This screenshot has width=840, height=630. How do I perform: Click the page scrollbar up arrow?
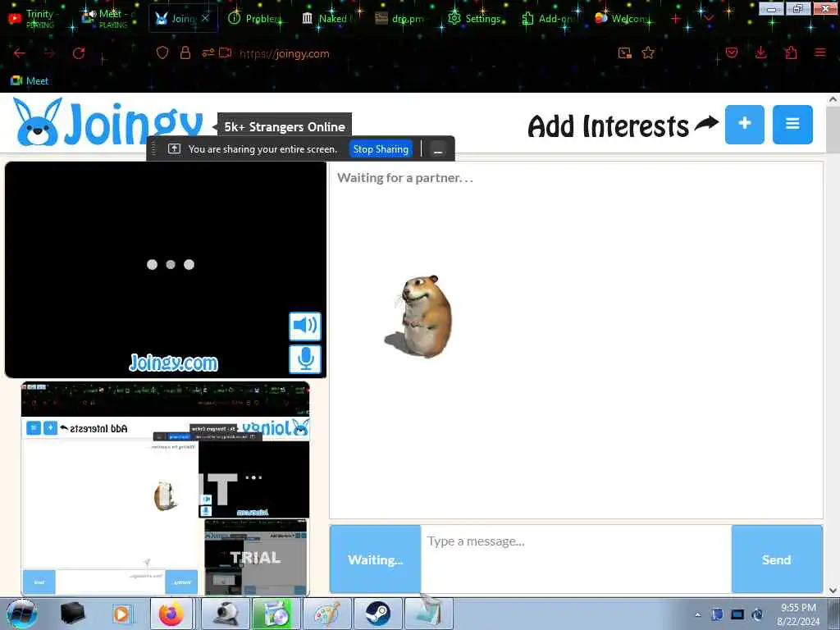(833, 99)
